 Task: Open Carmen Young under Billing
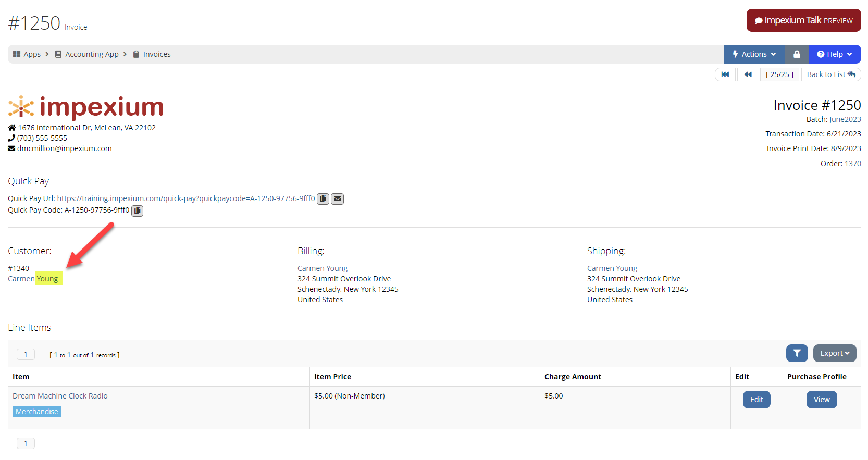point(323,268)
